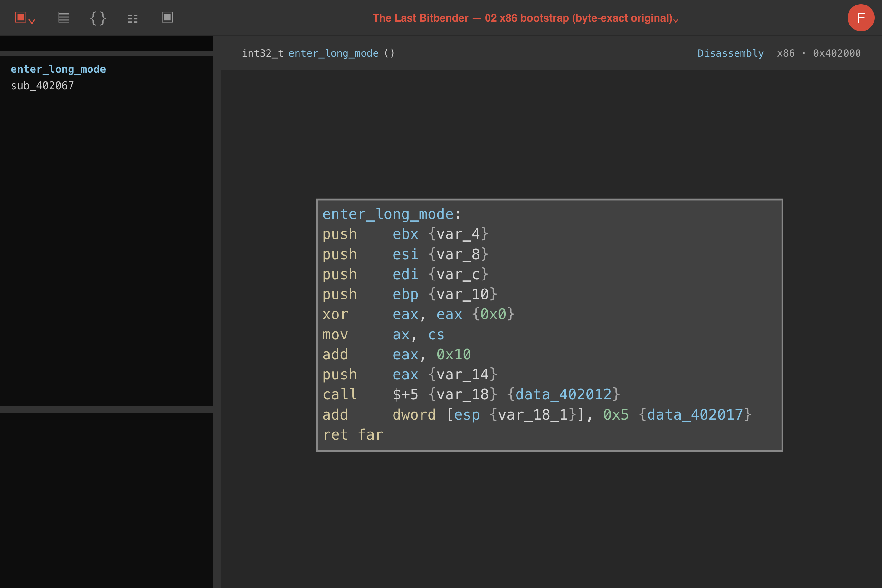Select the push ebx {var_4} instruction
Viewport: 882px width, 588px height.
[405, 234]
